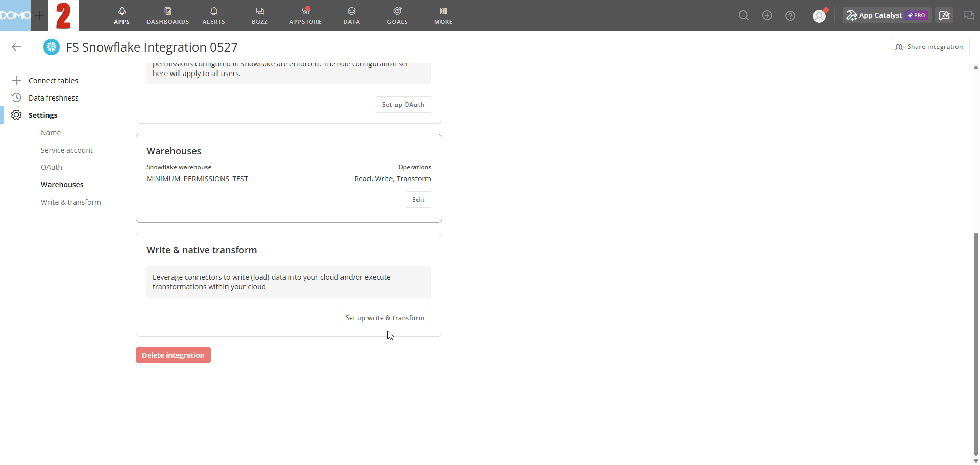
Task: Open the Appstore icon
Action: (306, 11)
